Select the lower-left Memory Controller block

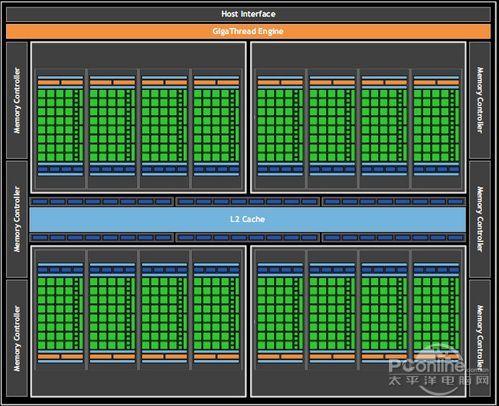point(17,338)
